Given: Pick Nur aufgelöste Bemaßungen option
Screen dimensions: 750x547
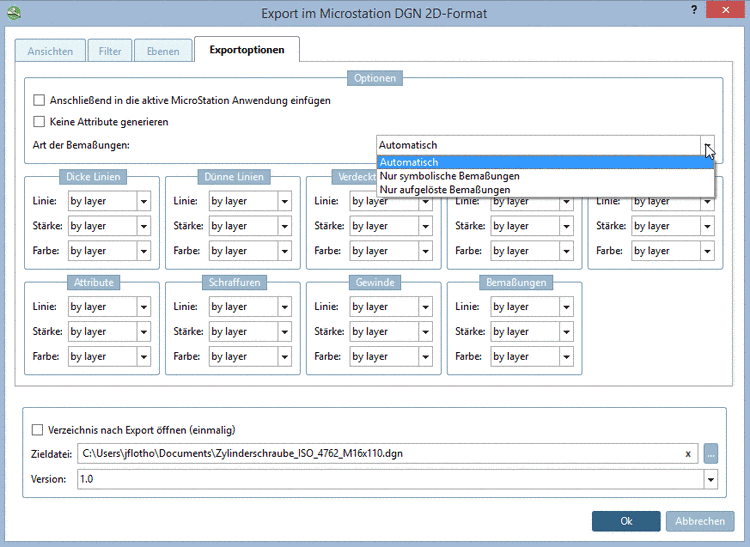Looking at the screenshot, I should (545, 189).
